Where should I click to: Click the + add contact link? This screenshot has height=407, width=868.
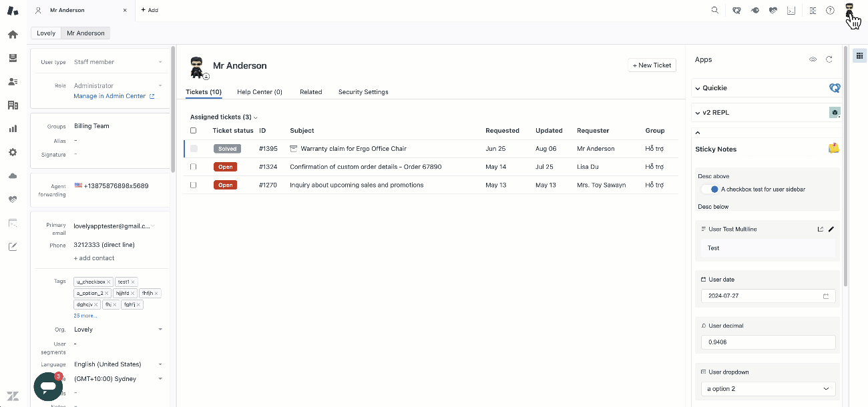(94, 258)
